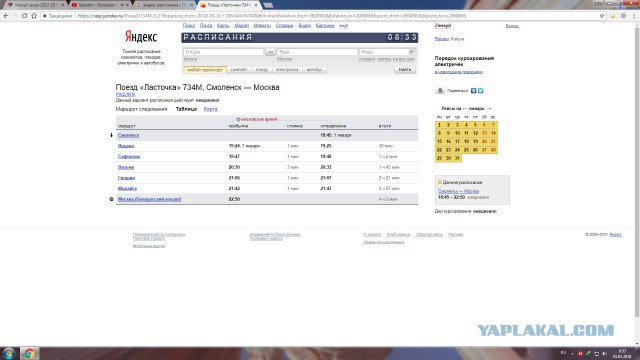This screenshot has height=360, width=640.
Task: Share the schedule on Facebook
Action: coord(473,91)
